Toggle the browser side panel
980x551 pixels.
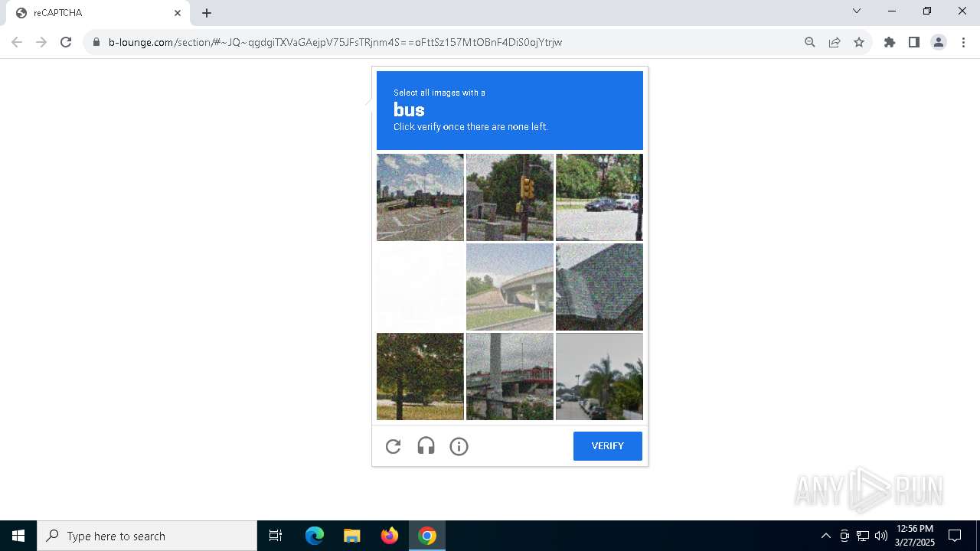[914, 42]
